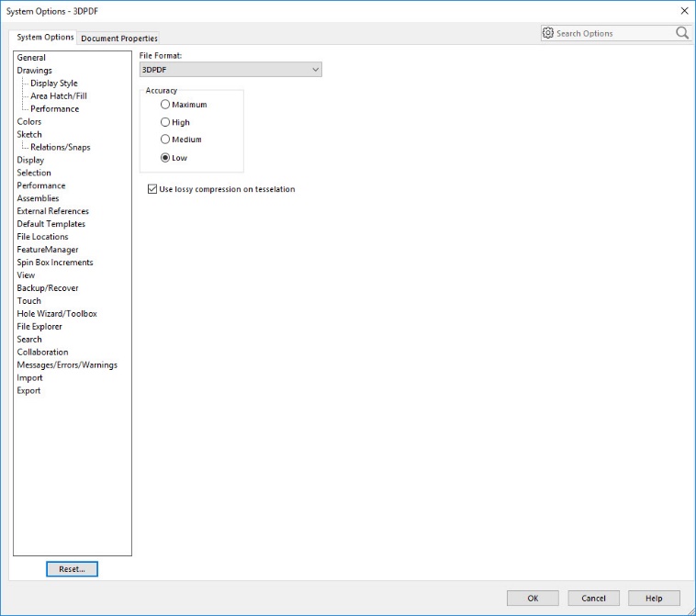Open Hole Wizard/Toolbox options
Viewport: 696px width, 616px height.
(57, 314)
